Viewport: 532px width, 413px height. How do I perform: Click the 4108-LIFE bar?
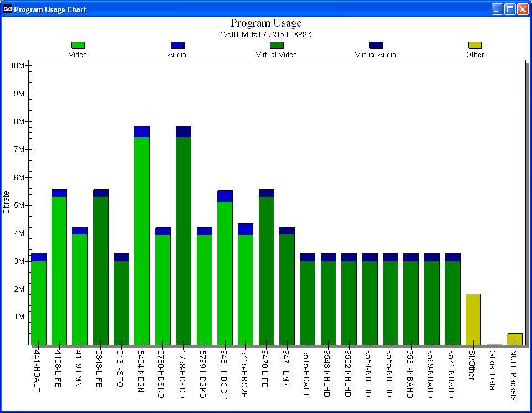pos(59,267)
